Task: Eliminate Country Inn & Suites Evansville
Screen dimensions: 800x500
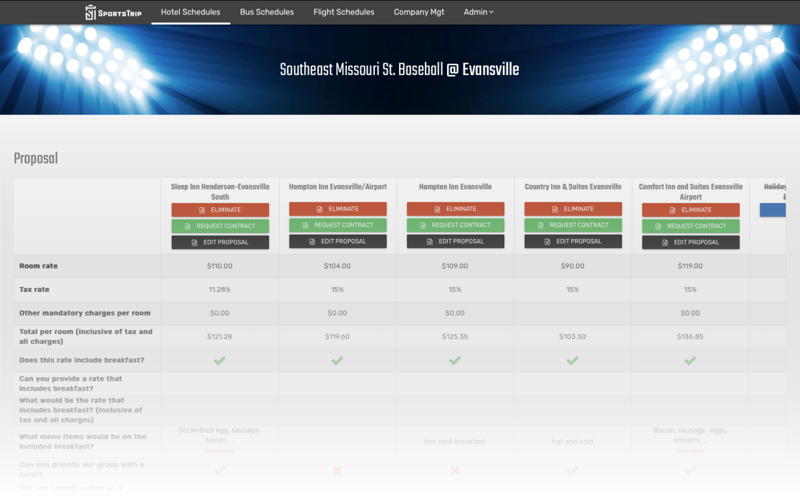Action: pyautogui.click(x=573, y=209)
